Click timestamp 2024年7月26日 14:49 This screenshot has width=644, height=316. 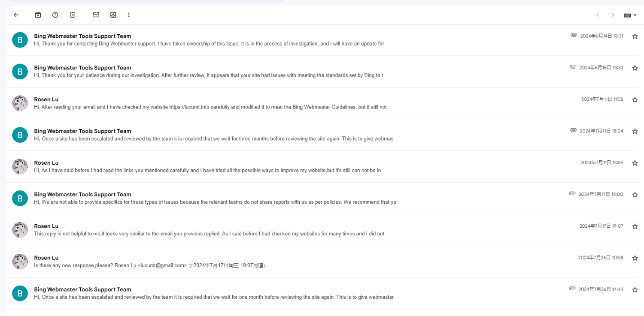click(x=601, y=289)
